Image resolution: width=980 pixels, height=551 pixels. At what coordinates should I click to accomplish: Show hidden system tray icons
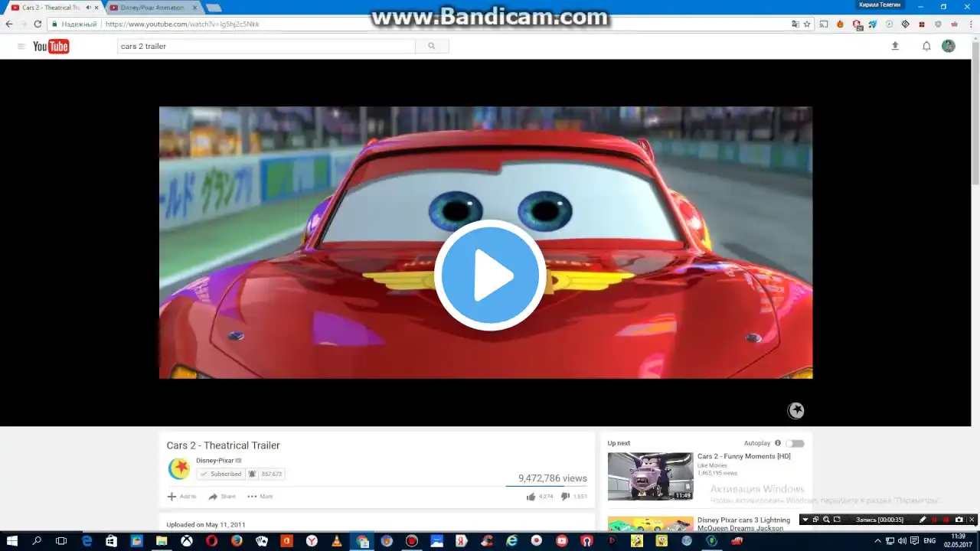point(877,541)
